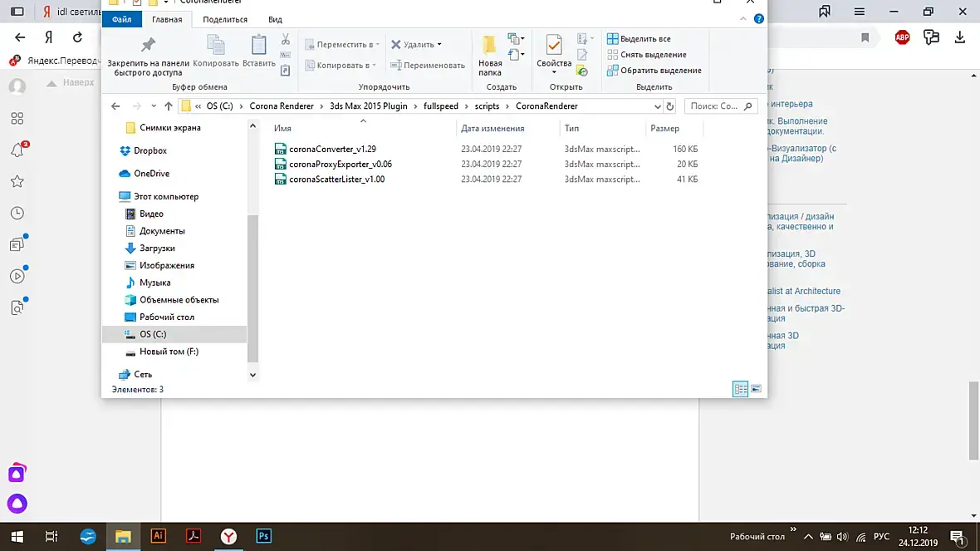Screen dimensions: 980x551
Task: Click the bookmark flag icon in browser
Action: pyautogui.click(x=865, y=37)
